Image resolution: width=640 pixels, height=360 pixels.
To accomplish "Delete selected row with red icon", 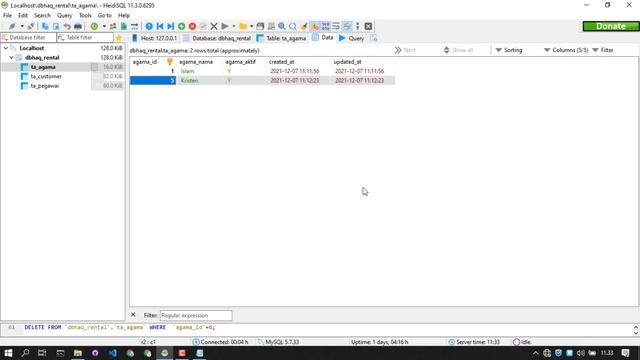I will 192,26.
